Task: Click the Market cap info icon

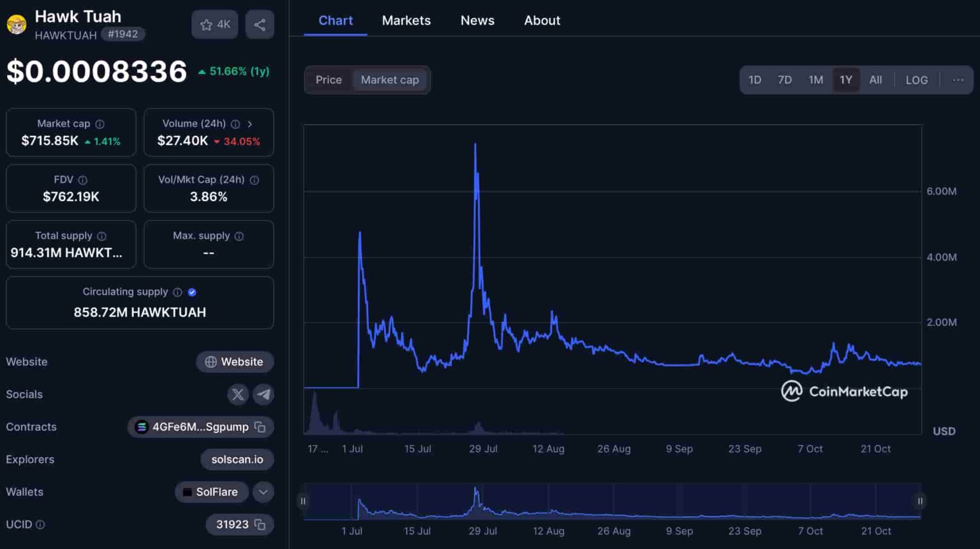Action: click(x=100, y=123)
